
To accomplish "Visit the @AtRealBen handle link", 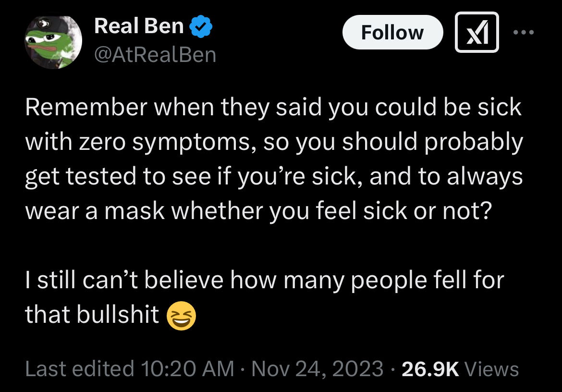I will [x=155, y=55].
